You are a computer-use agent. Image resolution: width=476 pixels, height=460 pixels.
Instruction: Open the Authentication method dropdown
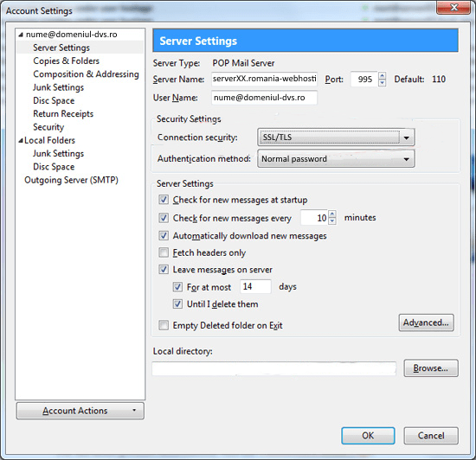pos(336,158)
